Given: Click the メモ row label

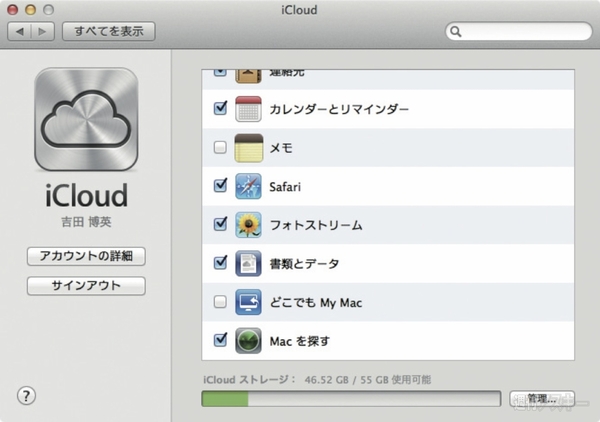Looking at the screenshot, I should (281, 148).
